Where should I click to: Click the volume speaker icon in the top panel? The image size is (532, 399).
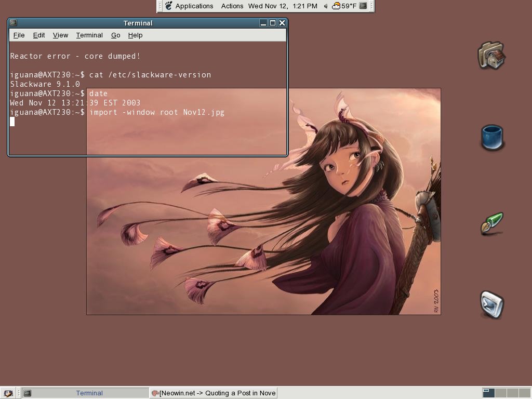[326, 6]
